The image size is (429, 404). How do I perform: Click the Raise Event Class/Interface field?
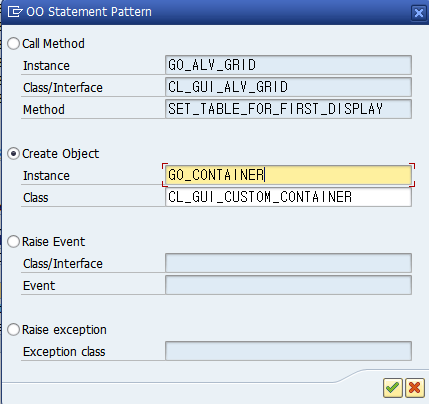(288, 263)
